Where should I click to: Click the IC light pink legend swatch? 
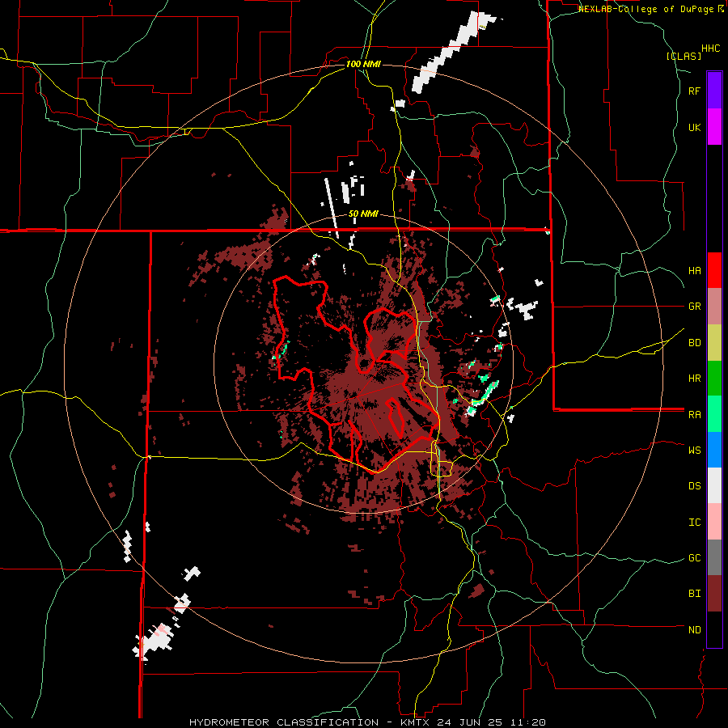coord(714,522)
